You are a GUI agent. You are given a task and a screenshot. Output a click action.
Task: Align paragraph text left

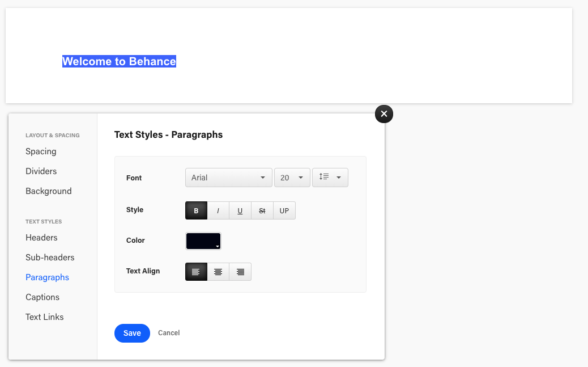pos(196,272)
